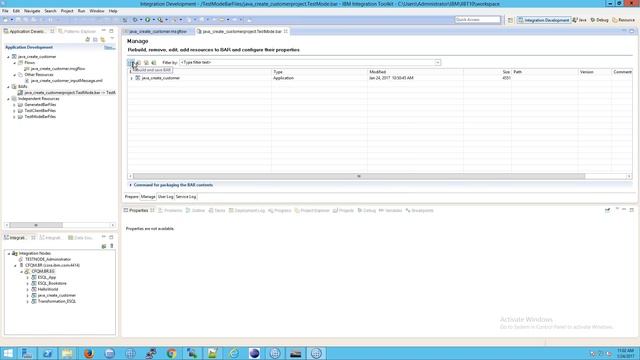Open File Explorer from the taskbar

coord(68,353)
